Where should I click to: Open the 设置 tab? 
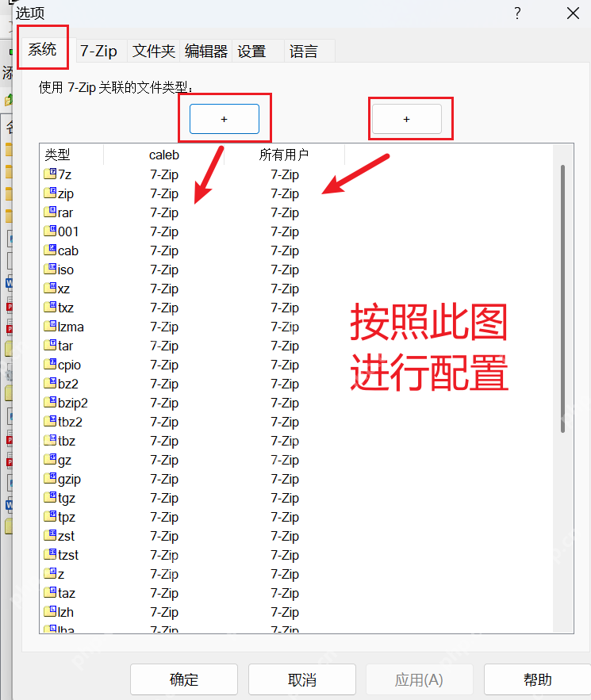pyautogui.click(x=258, y=51)
